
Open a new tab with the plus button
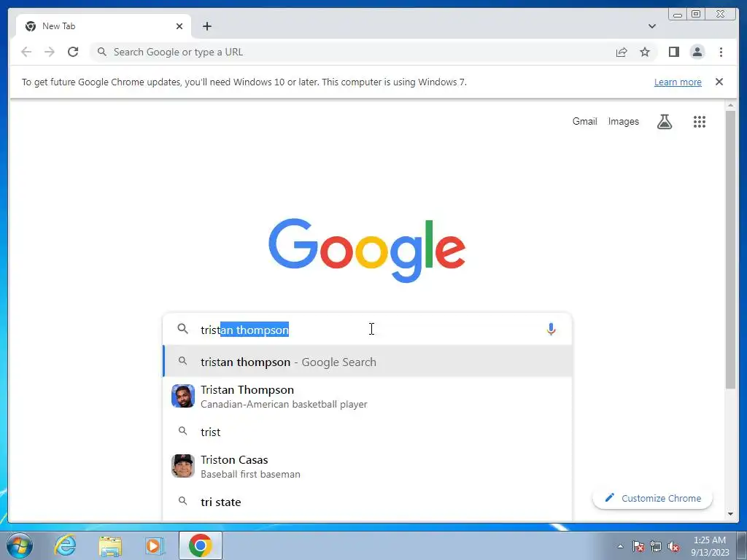pyautogui.click(x=206, y=26)
